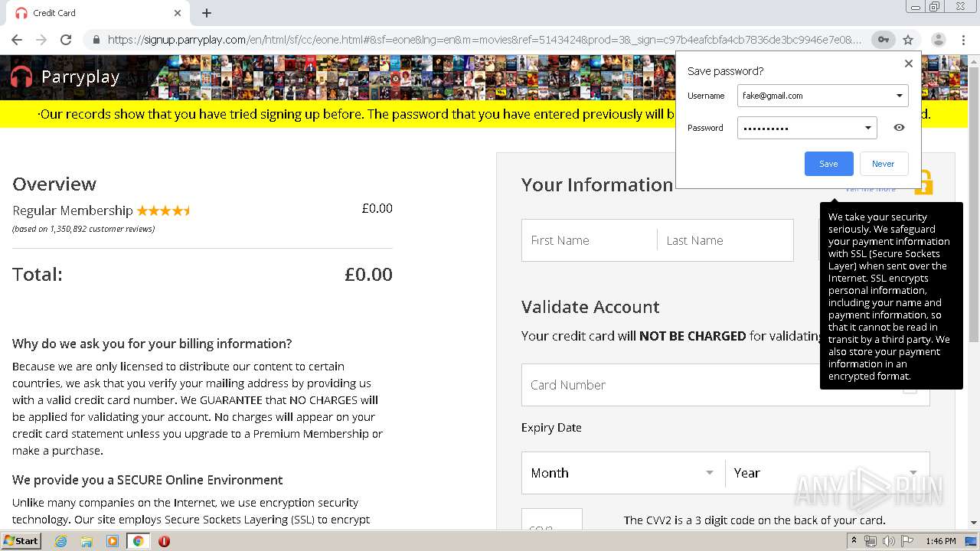The height and width of the screenshot is (551, 980).
Task: Show password with the eye icon
Action: (899, 128)
